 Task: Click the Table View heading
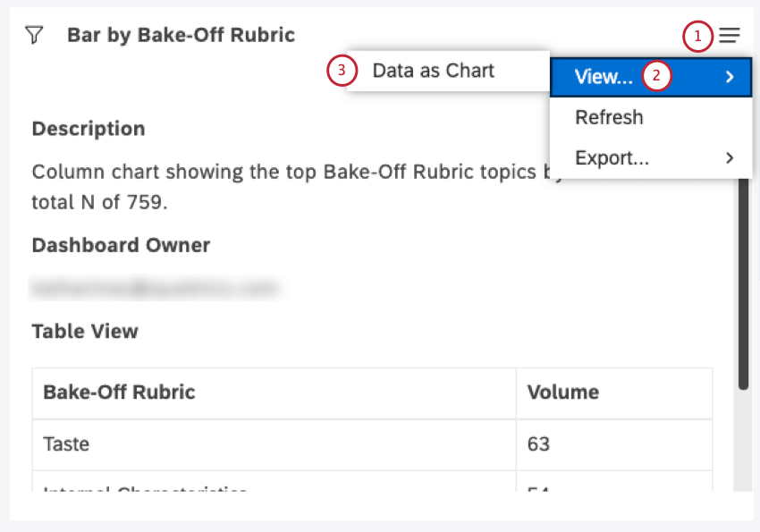coord(85,331)
